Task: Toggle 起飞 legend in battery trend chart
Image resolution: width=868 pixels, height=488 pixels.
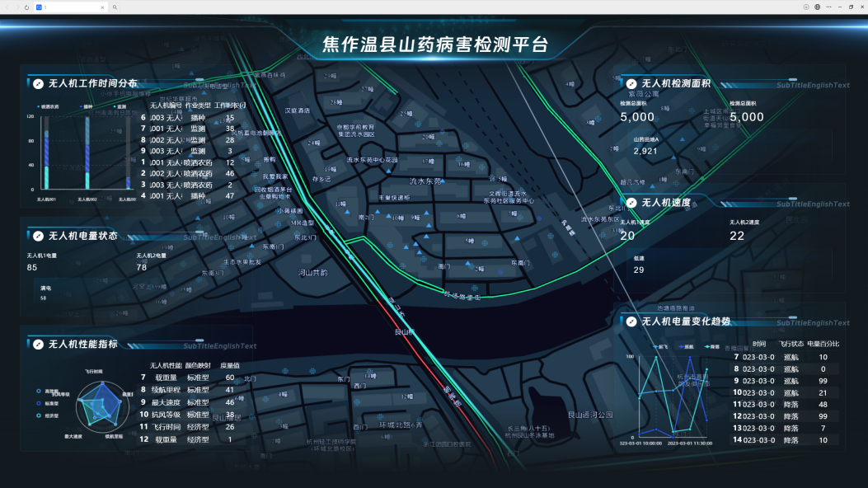Action: point(662,347)
